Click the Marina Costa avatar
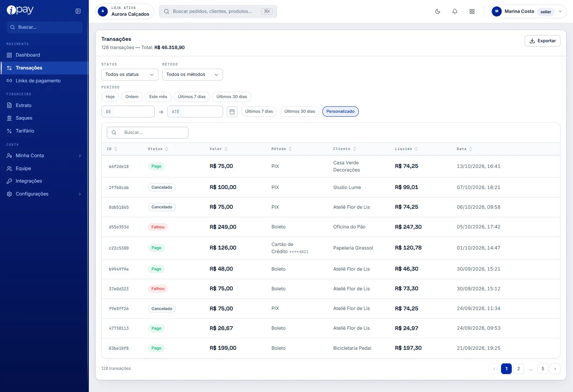The height and width of the screenshot is (392, 573). coord(496,11)
